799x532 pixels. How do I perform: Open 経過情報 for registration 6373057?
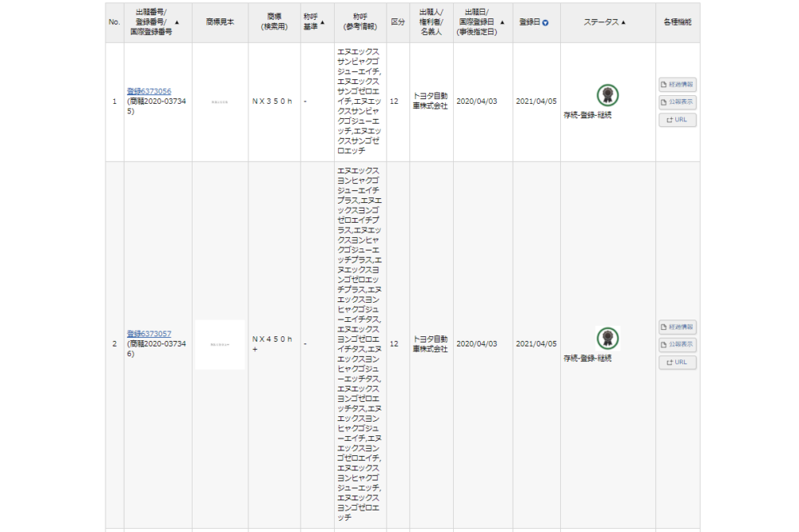(678, 328)
